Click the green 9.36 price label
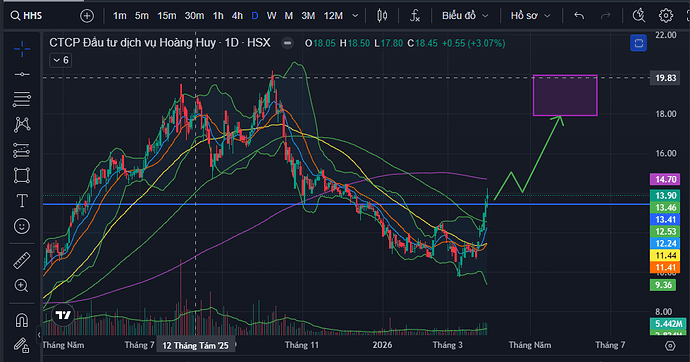The height and width of the screenshot is (362, 690). point(663,285)
